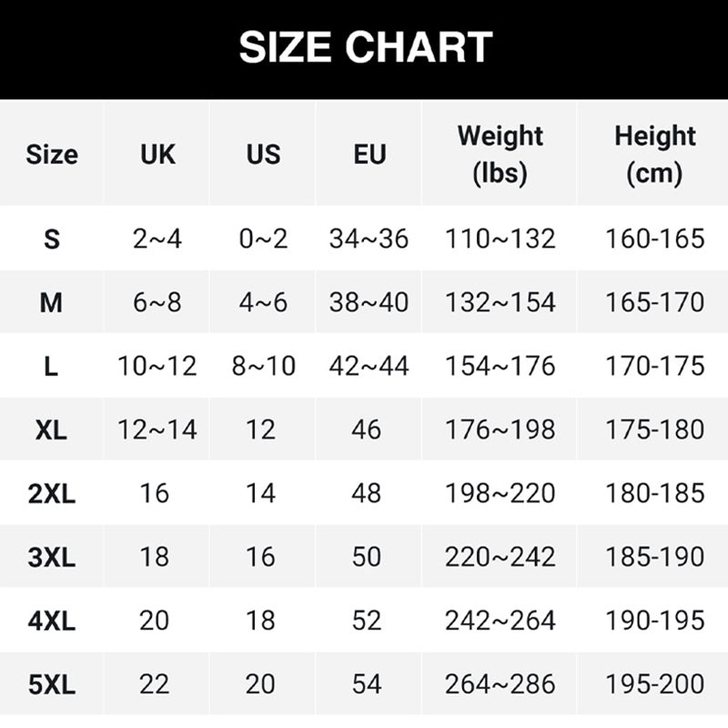Image resolution: width=728 pixels, height=728 pixels.
Task: Select EU size 48 cell
Action: click(367, 493)
